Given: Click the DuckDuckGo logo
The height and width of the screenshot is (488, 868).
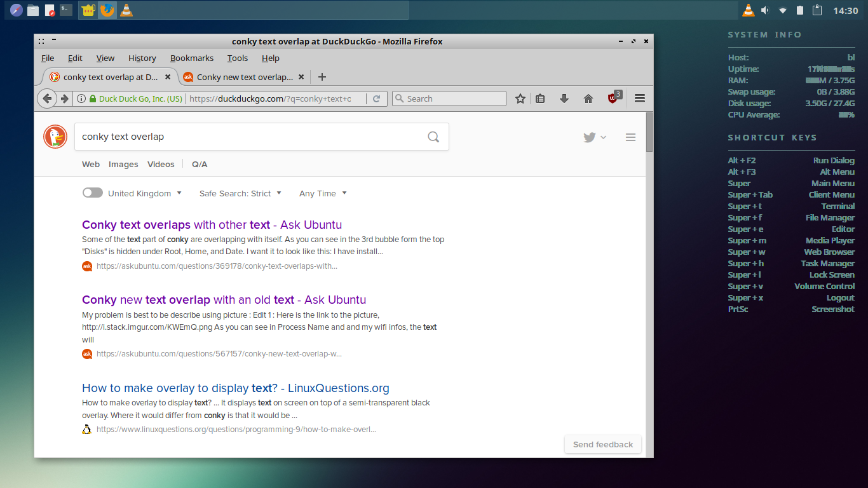Looking at the screenshot, I should click(55, 137).
